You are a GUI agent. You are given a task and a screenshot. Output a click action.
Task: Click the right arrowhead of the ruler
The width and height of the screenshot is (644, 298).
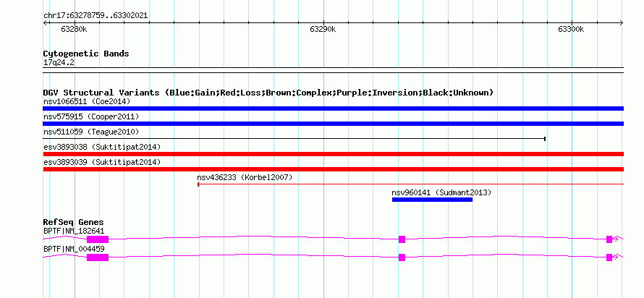click(622, 22)
